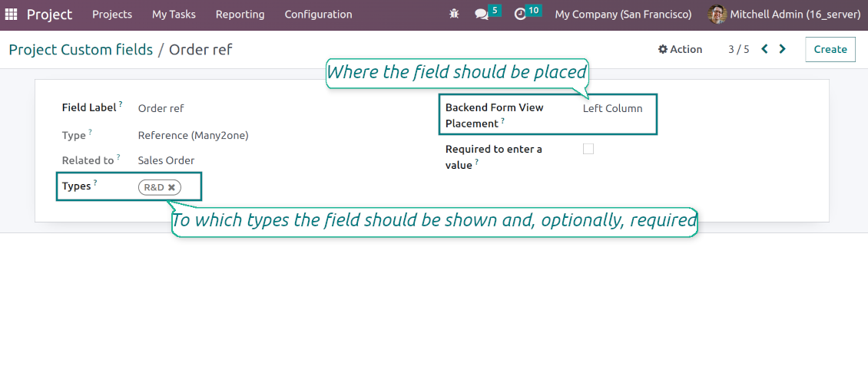Remove the R&D tag with x
The width and height of the screenshot is (868, 369).
coord(172,187)
